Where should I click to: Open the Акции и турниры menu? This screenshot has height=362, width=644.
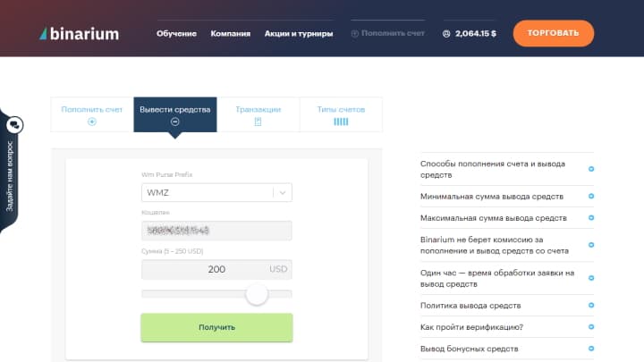299,34
